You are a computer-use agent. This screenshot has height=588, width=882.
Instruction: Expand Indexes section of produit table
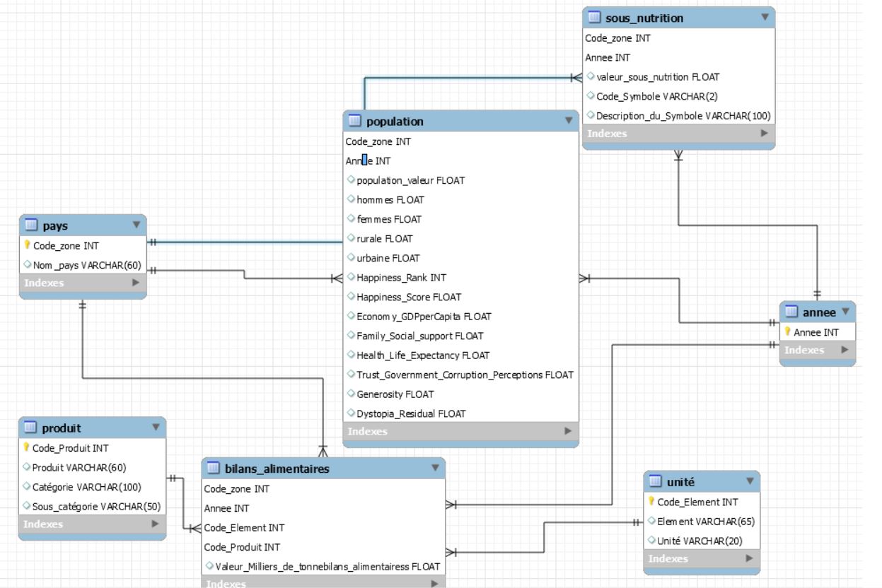tap(155, 524)
